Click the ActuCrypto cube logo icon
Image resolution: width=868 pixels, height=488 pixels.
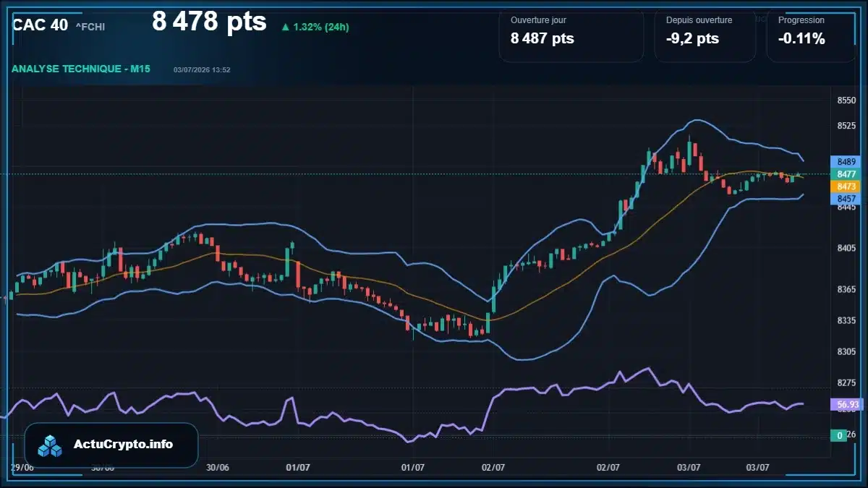pyautogui.click(x=51, y=445)
